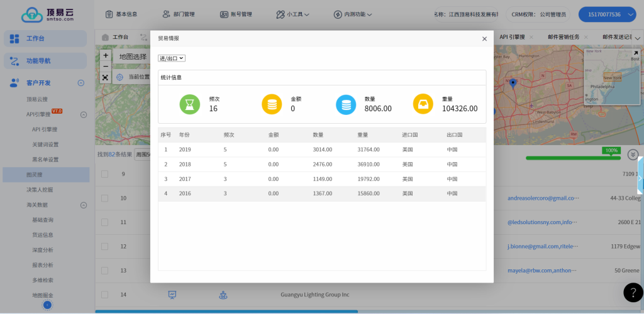Close the 贸易情报 dialog

(x=484, y=39)
